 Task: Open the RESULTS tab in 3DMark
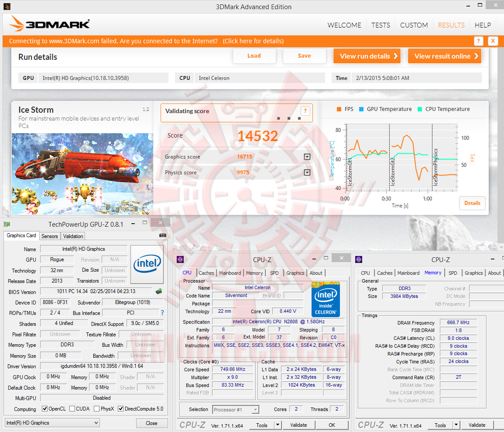click(x=451, y=25)
